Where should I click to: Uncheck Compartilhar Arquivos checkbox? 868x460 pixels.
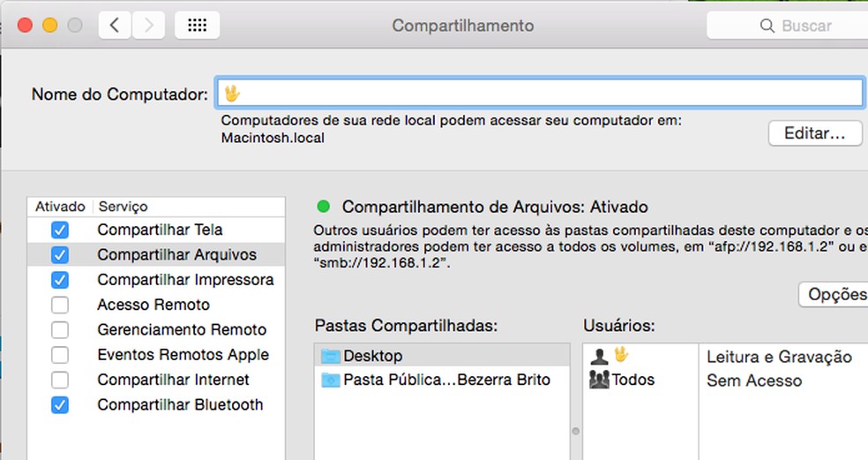pyautogui.click(x=60, y=255)
